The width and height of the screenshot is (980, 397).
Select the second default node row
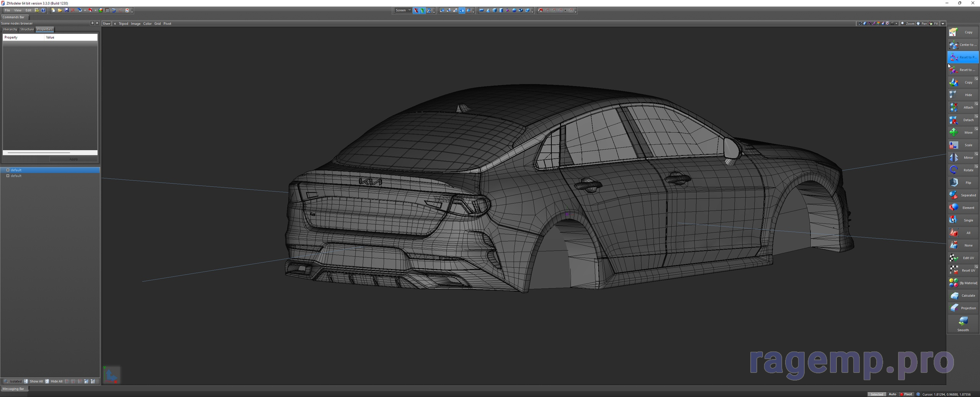50,176
